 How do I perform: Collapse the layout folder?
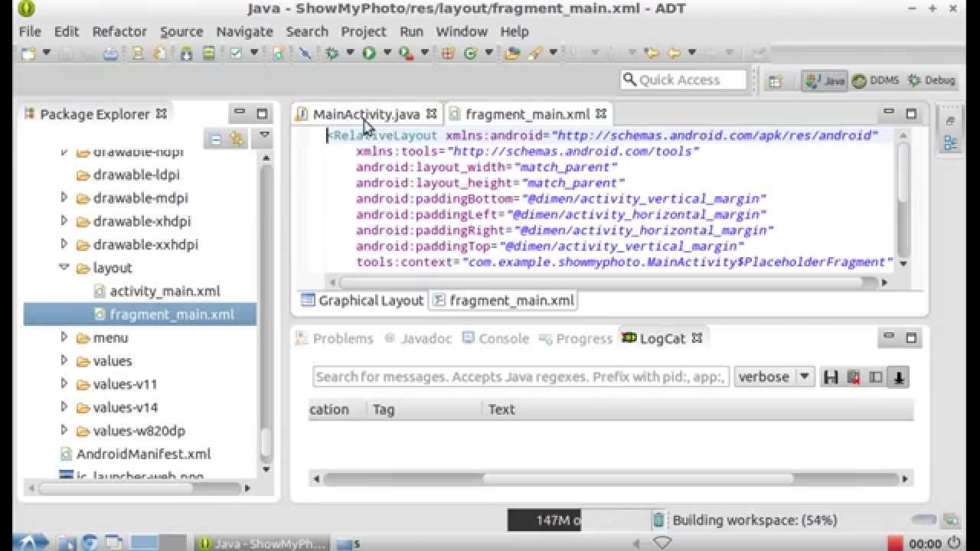coord(64,268)
